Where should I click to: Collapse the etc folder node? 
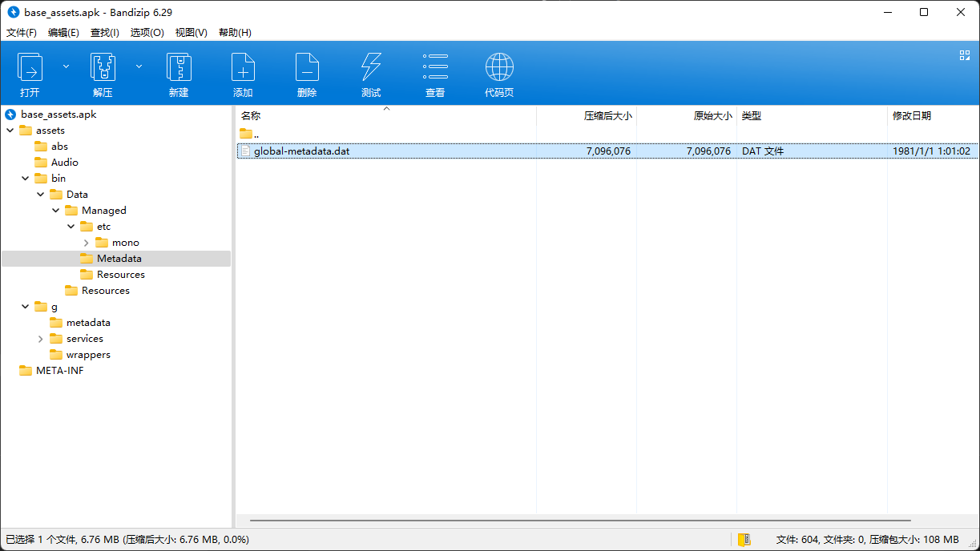click(71, 227)
